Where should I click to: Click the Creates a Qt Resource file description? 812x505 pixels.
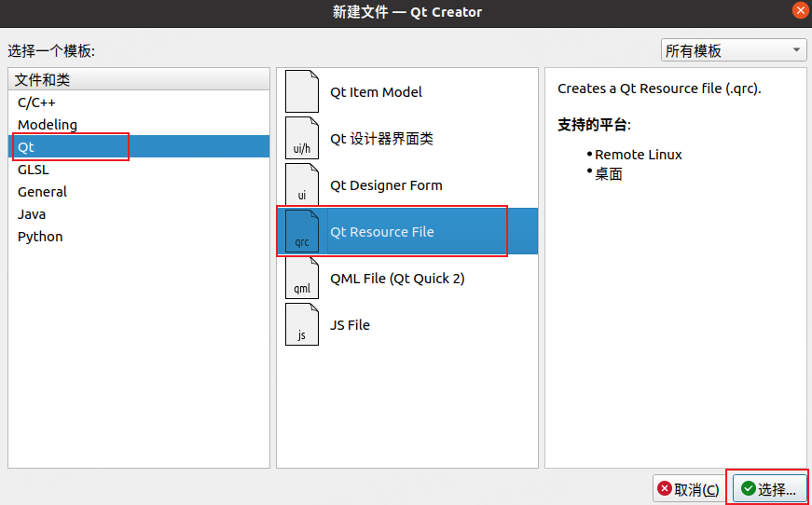(x=659, y=89)
